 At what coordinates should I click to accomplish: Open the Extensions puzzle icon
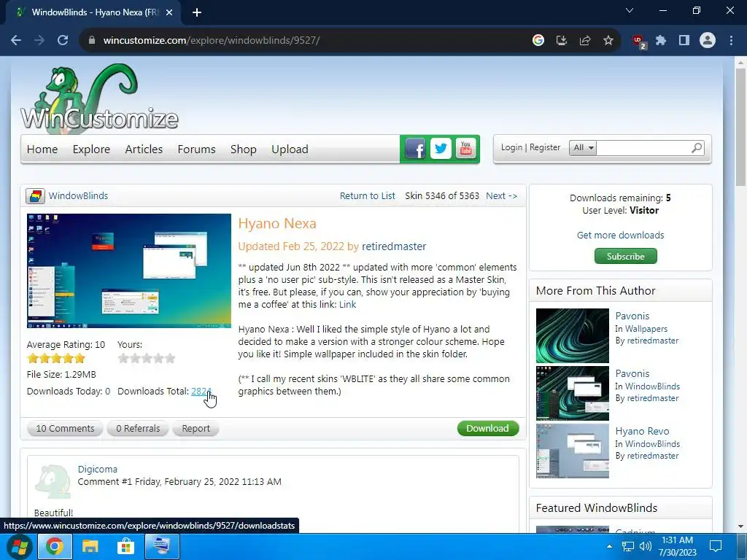point(661,41)
